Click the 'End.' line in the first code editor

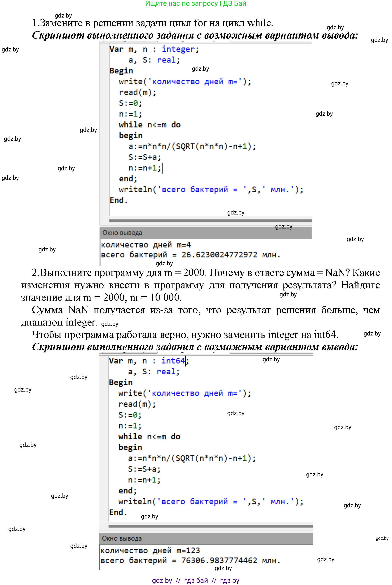click(119, 200)
